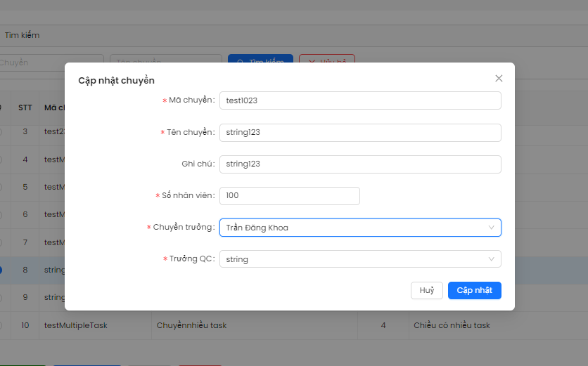The height and width of the screenshot is (366, 588).
Task: Click the testMultipleTask table cell
Action: [76, 325]
